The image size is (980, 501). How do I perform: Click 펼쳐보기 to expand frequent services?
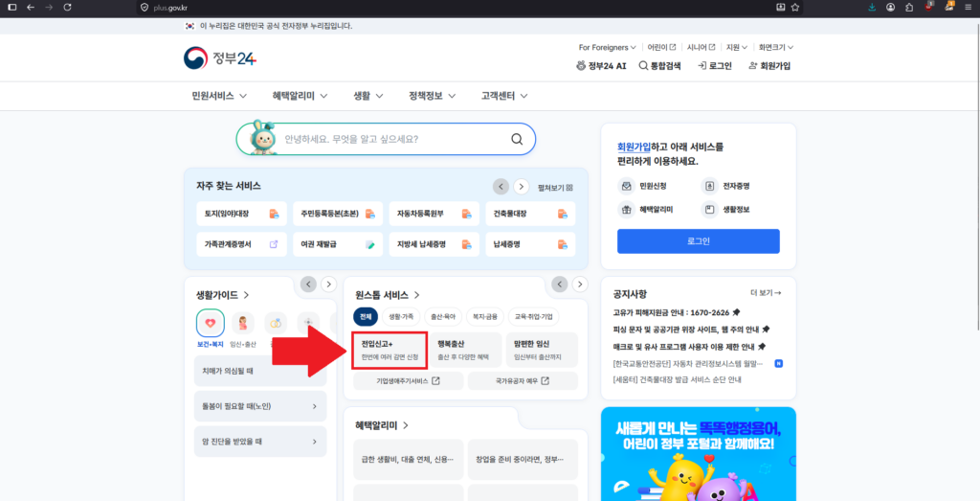[x=556, y=187]
